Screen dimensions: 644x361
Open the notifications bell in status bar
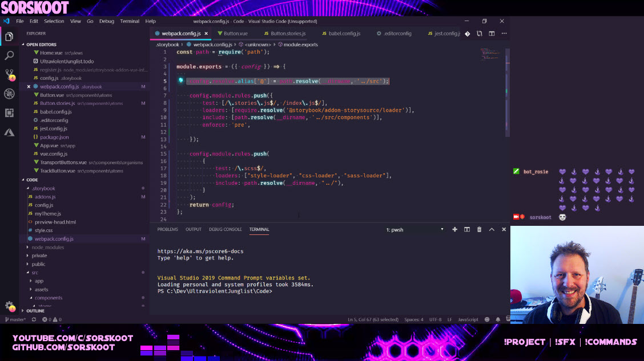(498, 319)
